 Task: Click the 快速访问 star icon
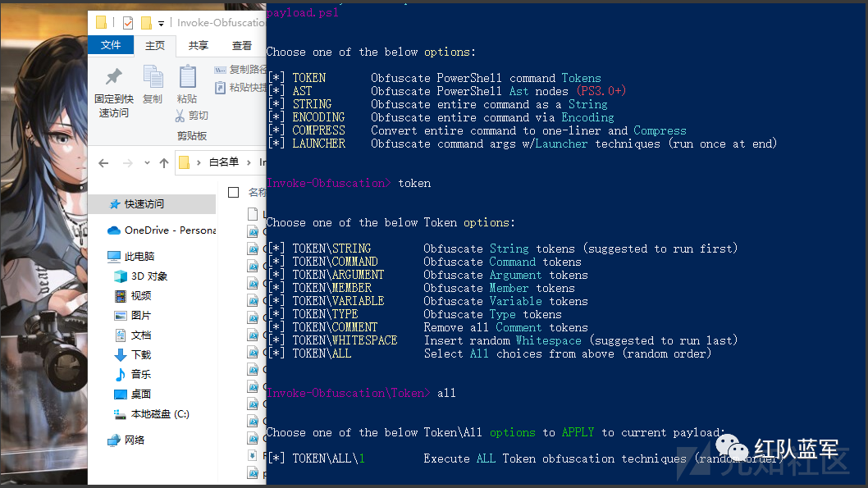[115, 204]
